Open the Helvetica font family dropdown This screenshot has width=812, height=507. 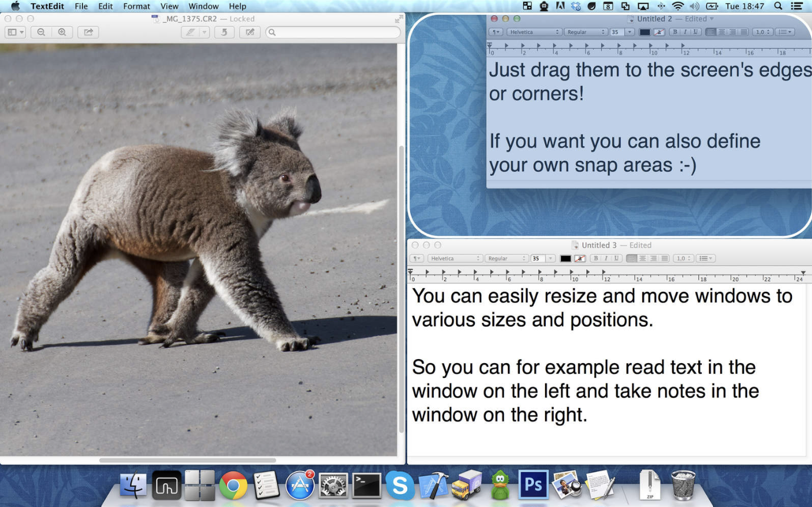pyautogui.click(x=455, y=258)
